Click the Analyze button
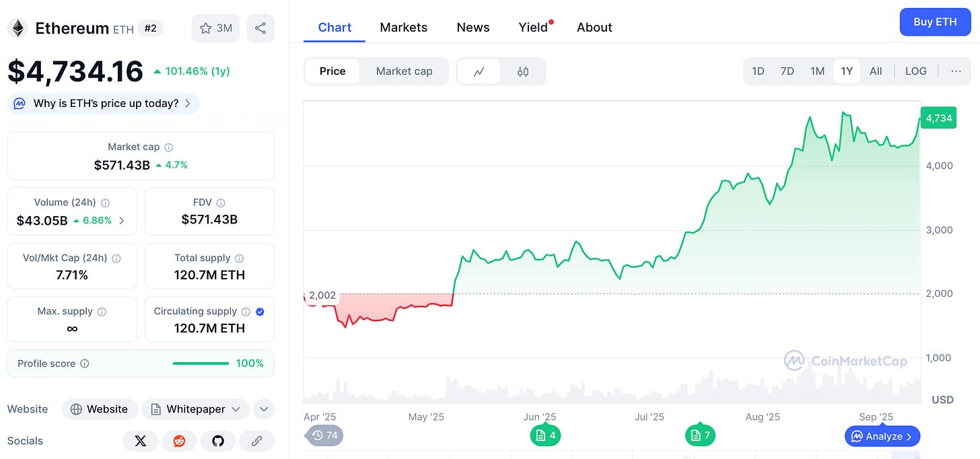 pyautogui.click(x=882, y=436)
